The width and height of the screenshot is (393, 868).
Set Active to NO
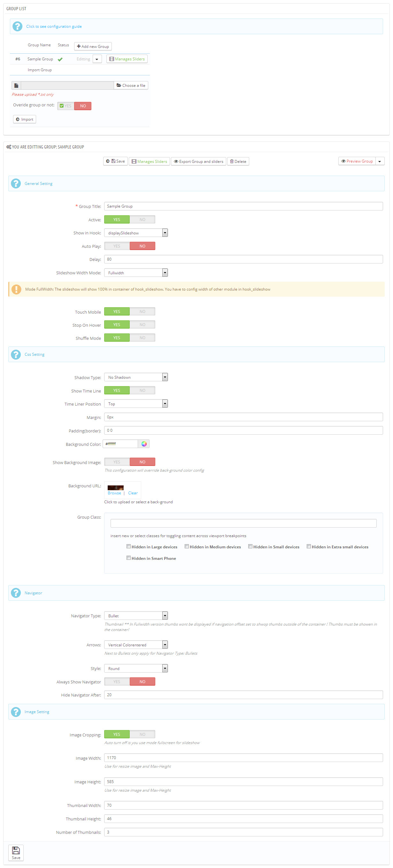(x=142, y=220)
